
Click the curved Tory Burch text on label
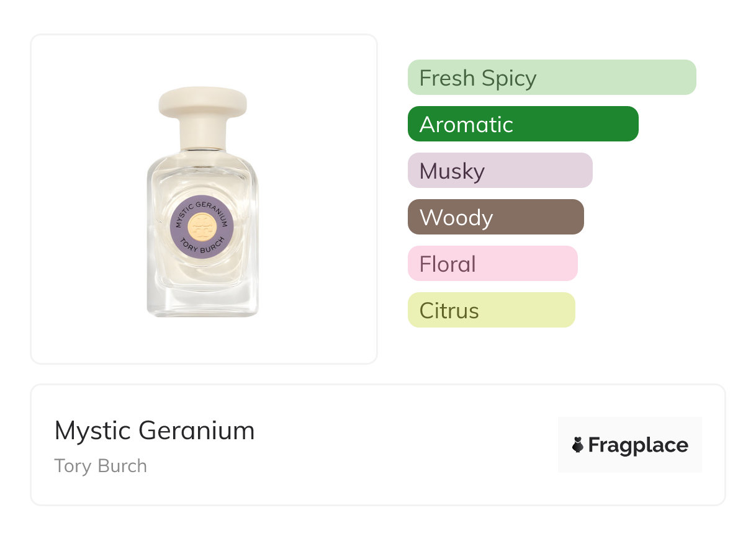202,248
